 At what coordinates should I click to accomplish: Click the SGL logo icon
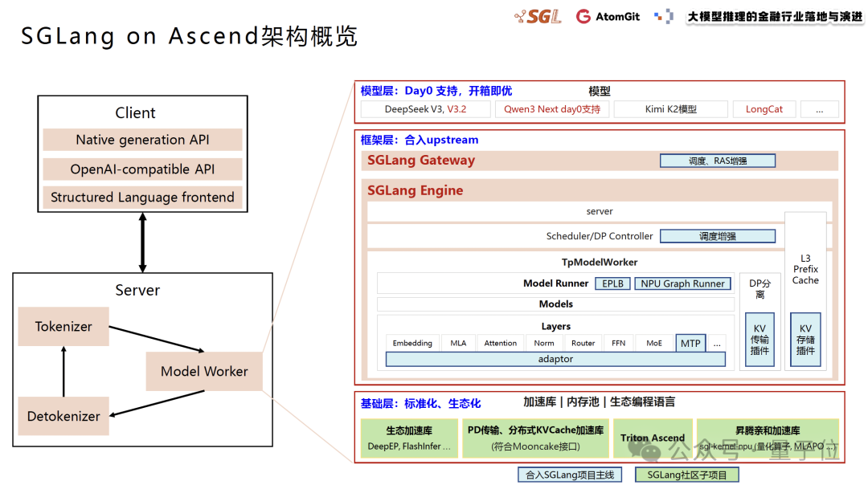tap(538, 16)
